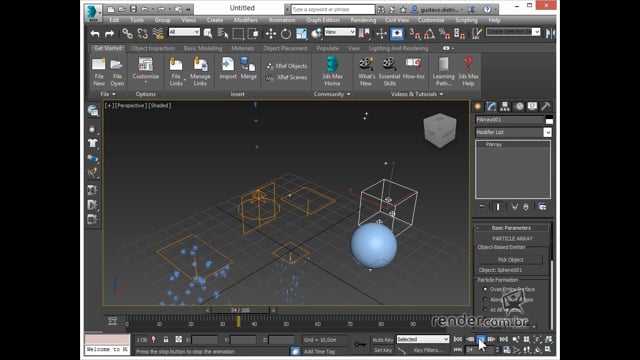Open the key mode Selected dropdown
Screen dimensions: 640x360
423,339
